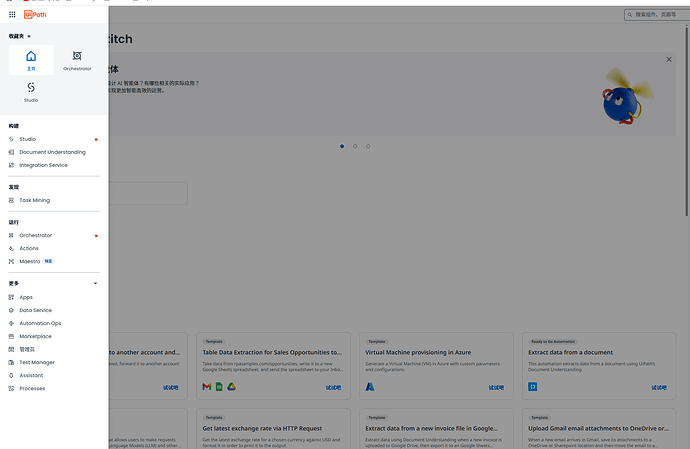Open 'Extract data from a new invoice file' card
Screen dimensions: 690x449
pos(436,429)
